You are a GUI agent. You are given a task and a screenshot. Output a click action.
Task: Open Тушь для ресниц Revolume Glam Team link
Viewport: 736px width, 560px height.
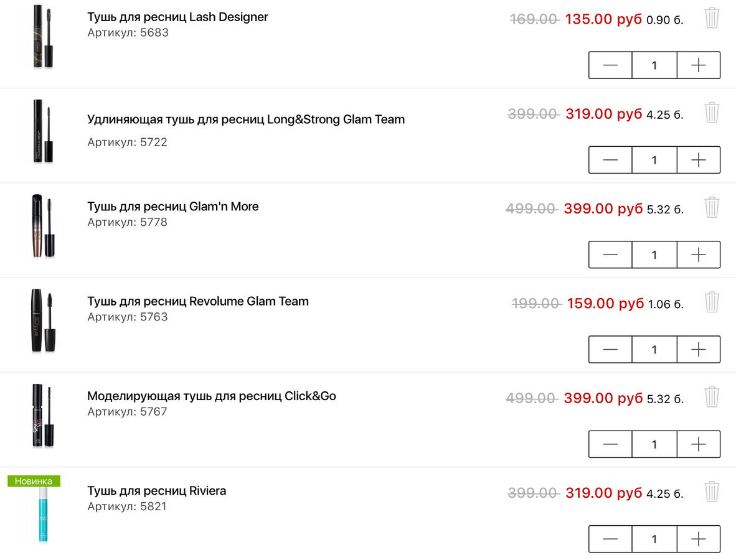(x=197, y=301)
